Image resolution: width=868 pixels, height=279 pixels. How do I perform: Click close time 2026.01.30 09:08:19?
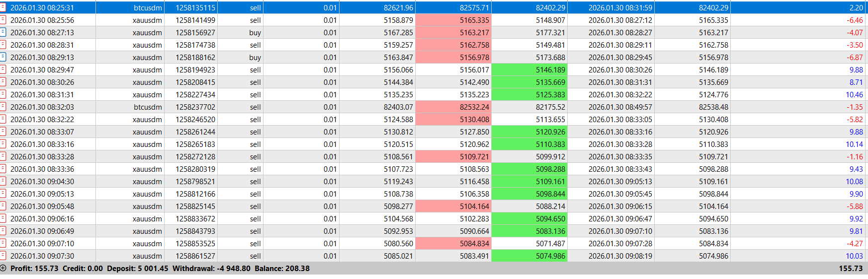point(620,256)
